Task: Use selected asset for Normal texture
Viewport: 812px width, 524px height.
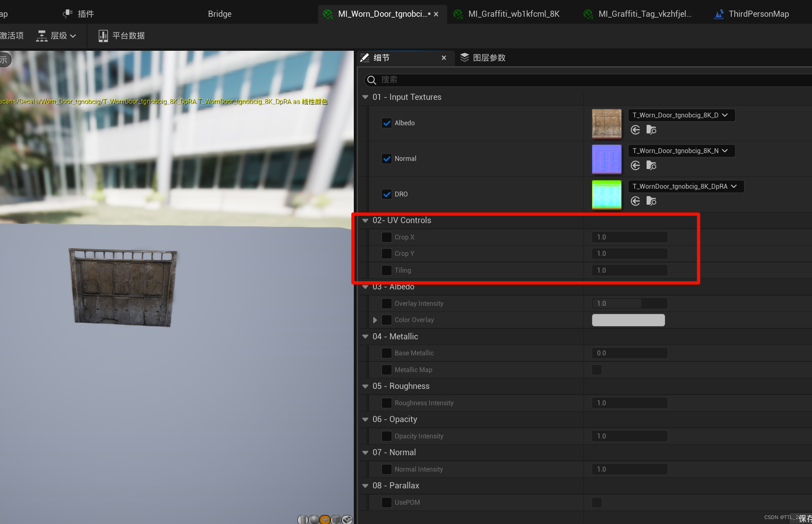Action: (636, 166)
